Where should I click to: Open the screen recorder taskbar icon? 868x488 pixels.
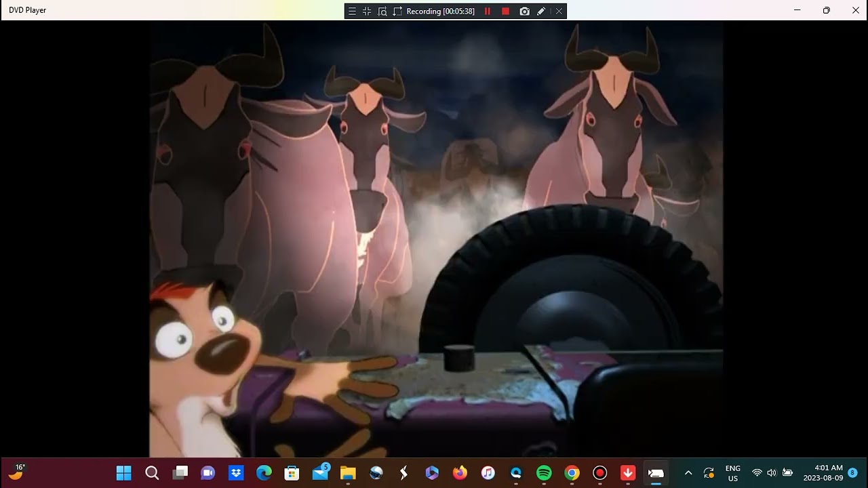tap(600, 473)
